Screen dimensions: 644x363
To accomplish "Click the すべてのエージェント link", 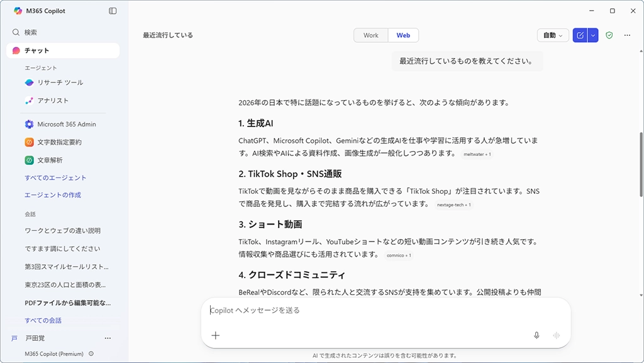I will point(55,178).
